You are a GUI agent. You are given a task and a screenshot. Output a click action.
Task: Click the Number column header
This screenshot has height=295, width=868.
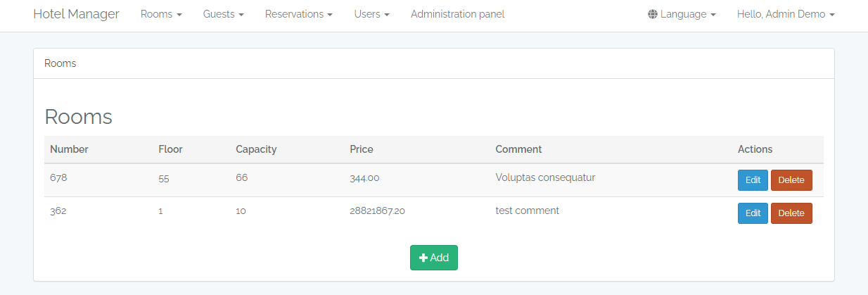pos(69,149)
